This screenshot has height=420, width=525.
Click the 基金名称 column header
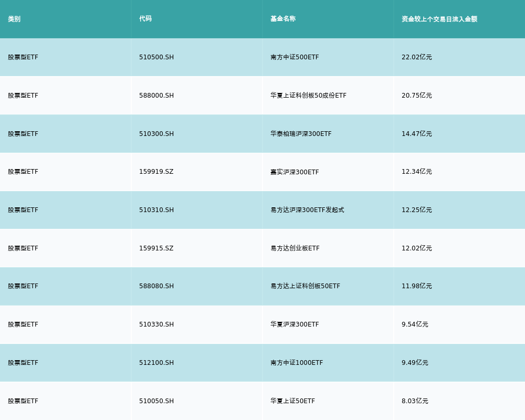283,19
